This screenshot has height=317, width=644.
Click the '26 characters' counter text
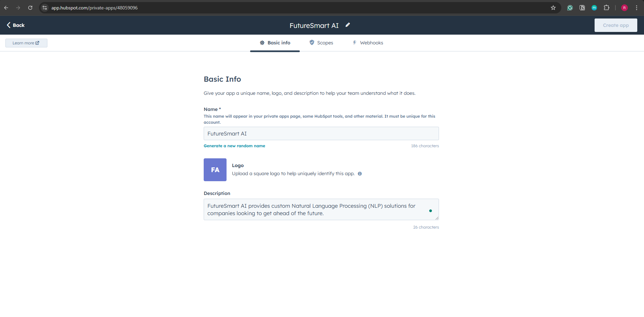[x=426, y=227]
